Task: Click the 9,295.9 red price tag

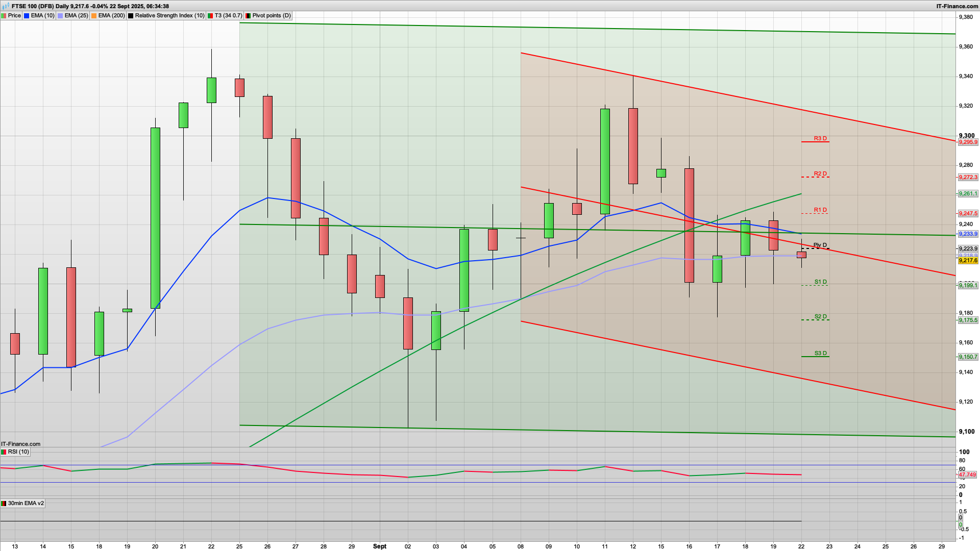Action: pyautogui.click(x=968, y=142)
